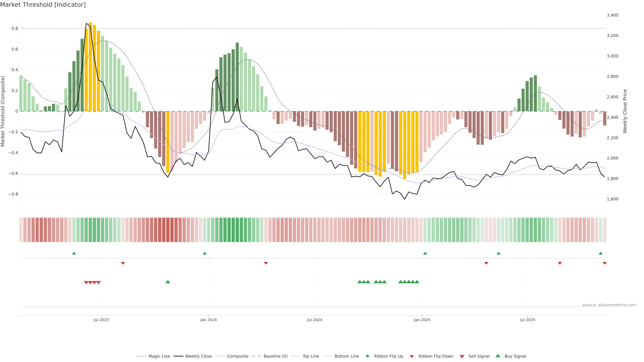Click the Jan 2025 x-axis label
The width and height of the screenshot is (644, 362).
click(x=422, y=320)
